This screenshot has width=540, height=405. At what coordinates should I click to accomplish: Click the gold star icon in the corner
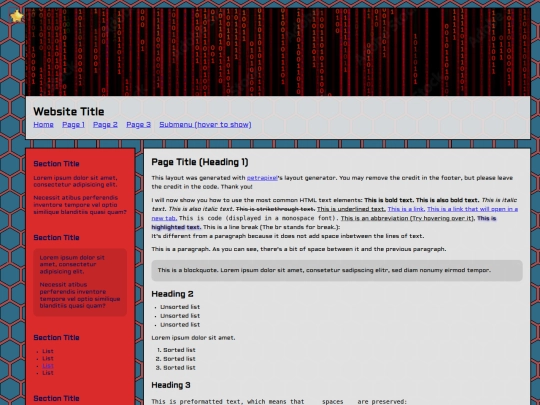pyautogui.click(x=16, y=16)
